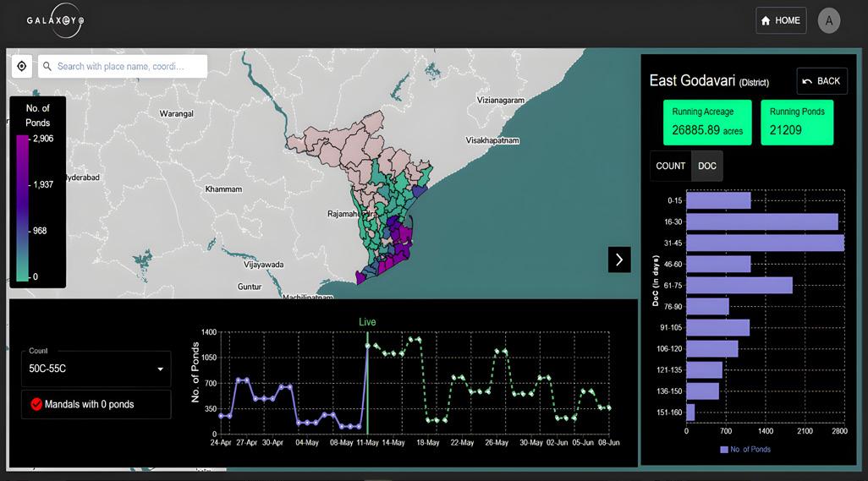Click the Running Ponds card
This screenshot has height=481, width=868.
[796, 122]
